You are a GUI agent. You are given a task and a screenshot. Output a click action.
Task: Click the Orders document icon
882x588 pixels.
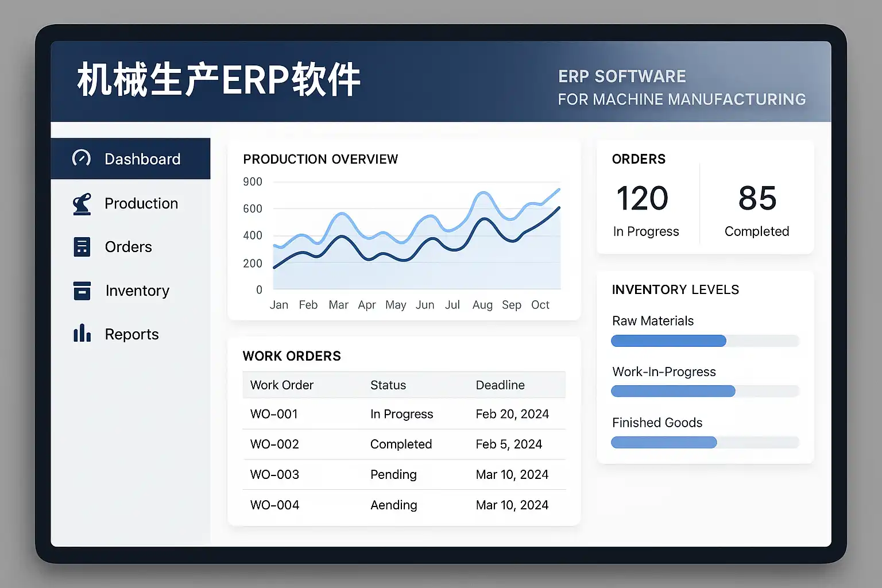click(x=82, y=247)
